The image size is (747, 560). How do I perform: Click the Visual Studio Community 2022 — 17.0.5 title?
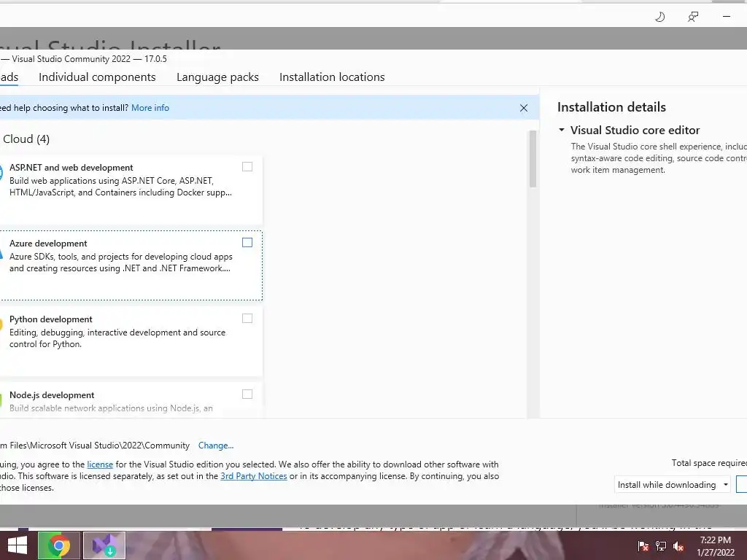89,59
